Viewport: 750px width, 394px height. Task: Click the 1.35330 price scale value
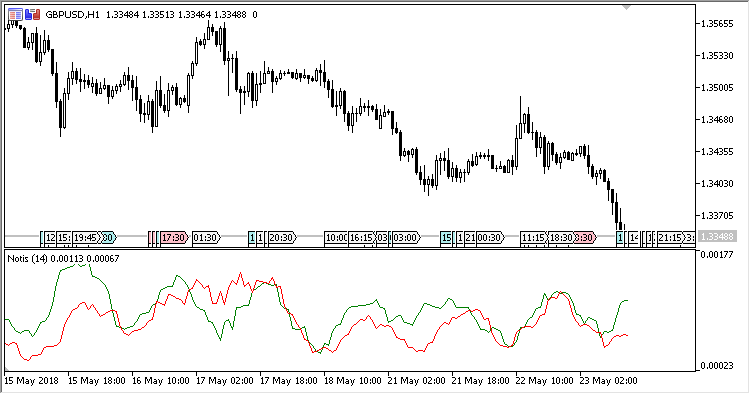point(717,56)
